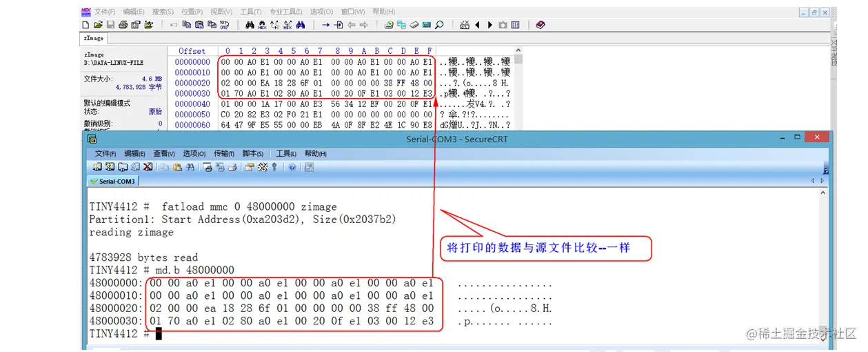Click WinHex Open file folder icon
868x352 pixels.
coord(98,25)
